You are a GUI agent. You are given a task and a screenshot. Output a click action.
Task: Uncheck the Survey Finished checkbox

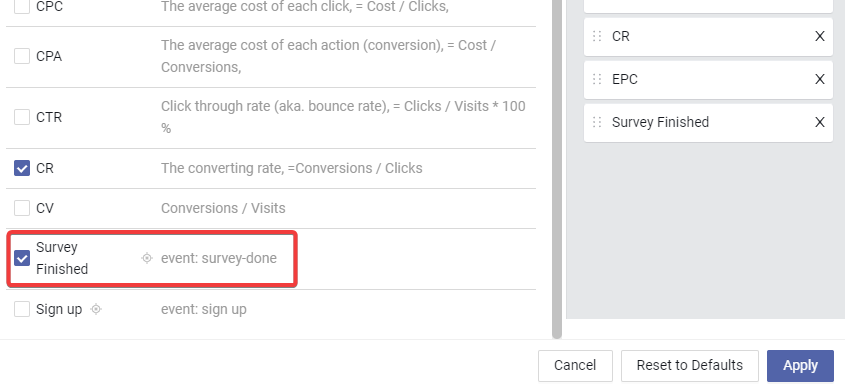[x=22, y=258]
